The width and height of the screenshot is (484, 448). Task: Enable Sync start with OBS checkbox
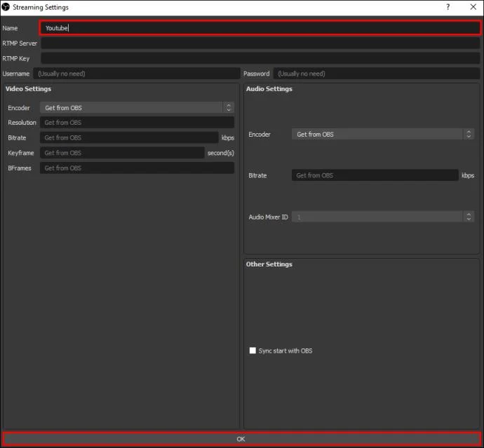pyautogui.click(x=253, y=351)
